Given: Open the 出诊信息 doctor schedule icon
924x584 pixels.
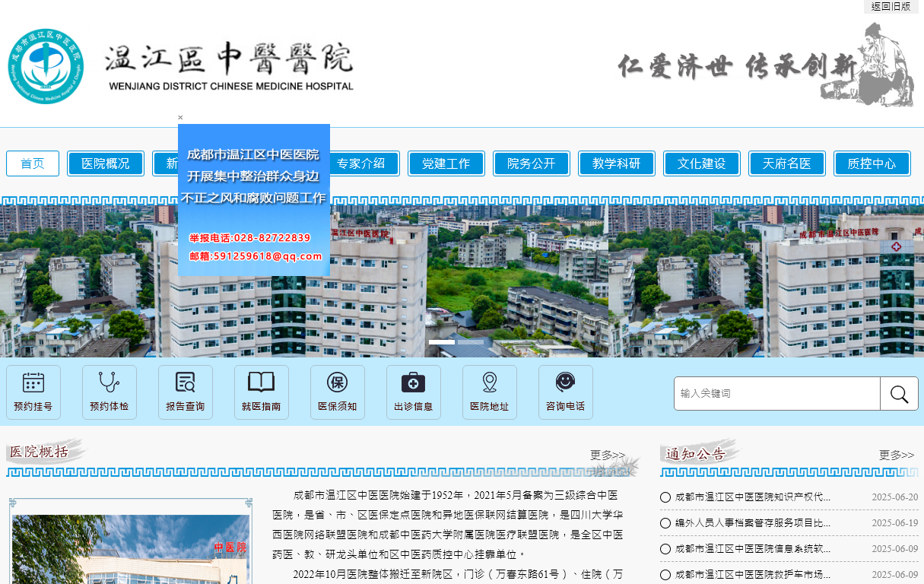Looking at the screenshot, I should click(413, 392).
